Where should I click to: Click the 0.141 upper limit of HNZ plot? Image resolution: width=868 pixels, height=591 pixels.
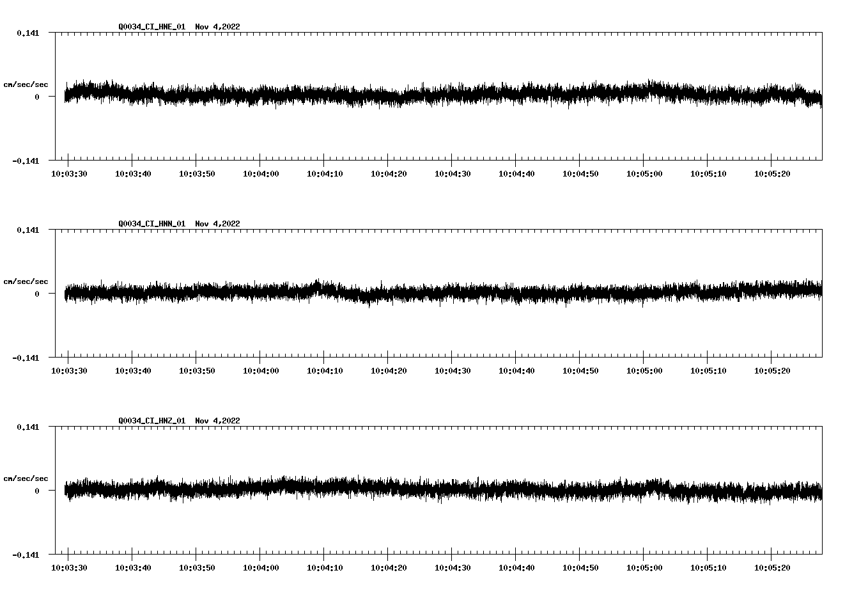27,427
